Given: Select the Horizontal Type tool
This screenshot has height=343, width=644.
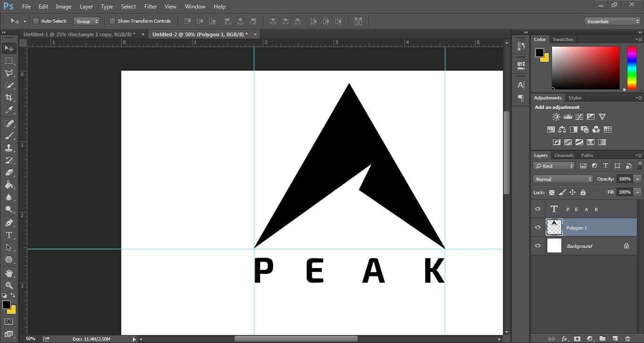Looking at the screenshot, I should pos(8,235).
